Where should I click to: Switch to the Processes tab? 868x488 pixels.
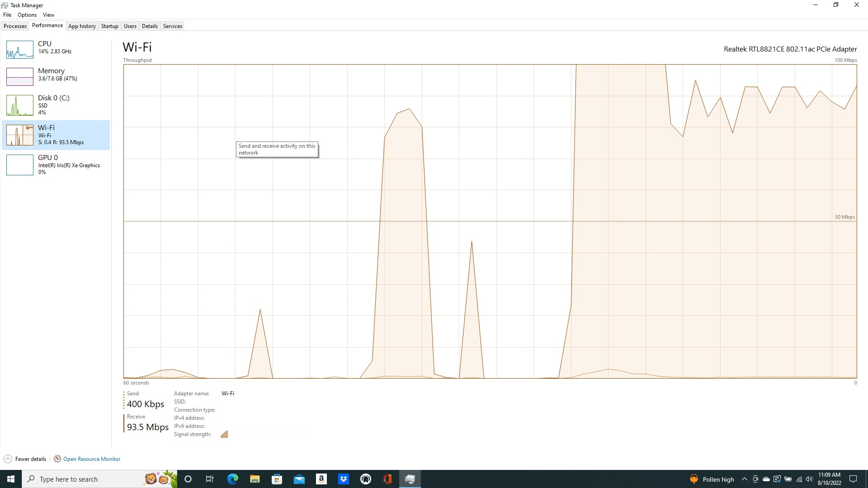tap(15, 26)
